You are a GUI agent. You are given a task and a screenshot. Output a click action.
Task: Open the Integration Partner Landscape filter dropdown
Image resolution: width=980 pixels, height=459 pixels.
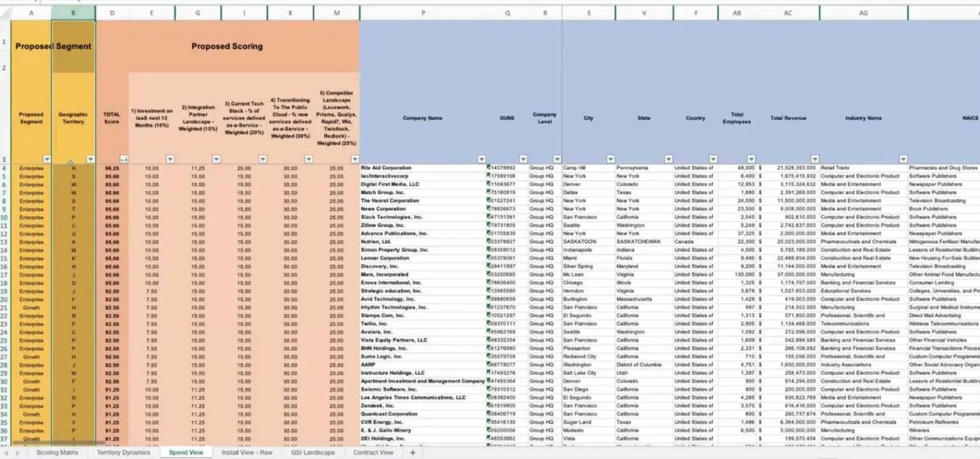point(216,159)
